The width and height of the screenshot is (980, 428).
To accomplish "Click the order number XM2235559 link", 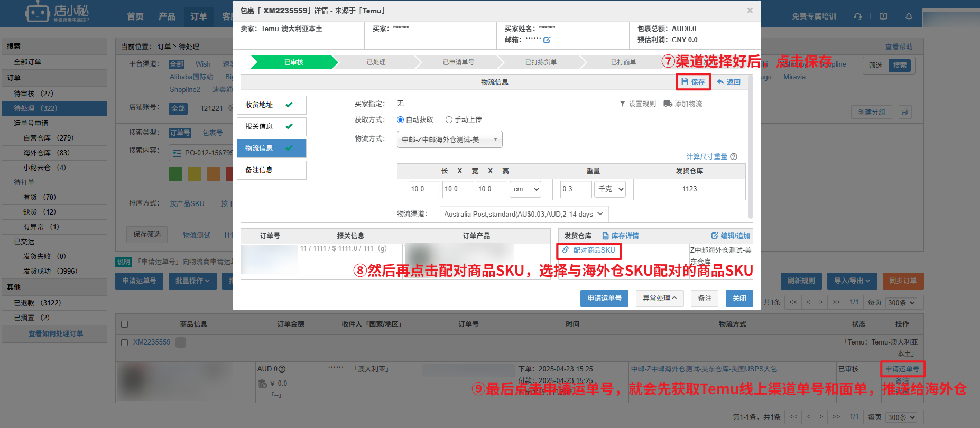I will (x=152, y=342).
